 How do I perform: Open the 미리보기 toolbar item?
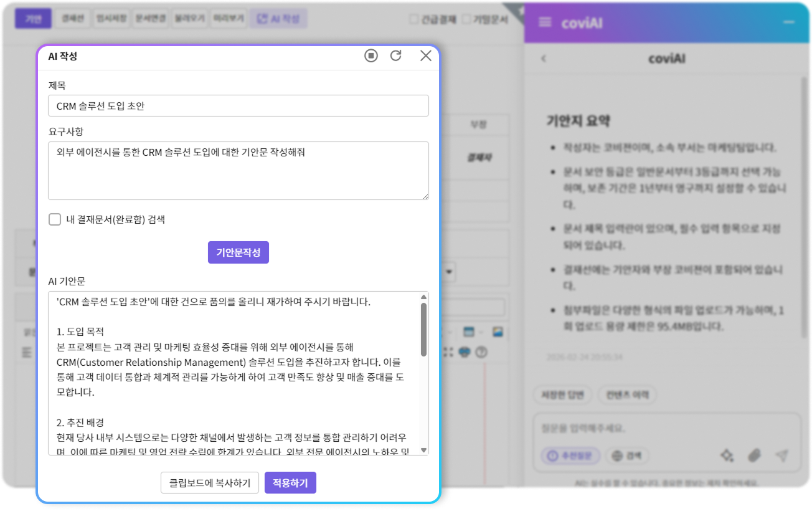[228, 19]
